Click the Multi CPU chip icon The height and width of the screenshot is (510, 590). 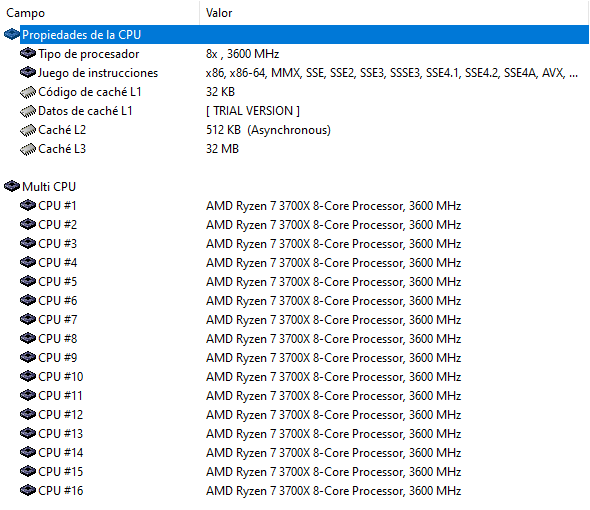pyautogui.click(x=12, y=186)
